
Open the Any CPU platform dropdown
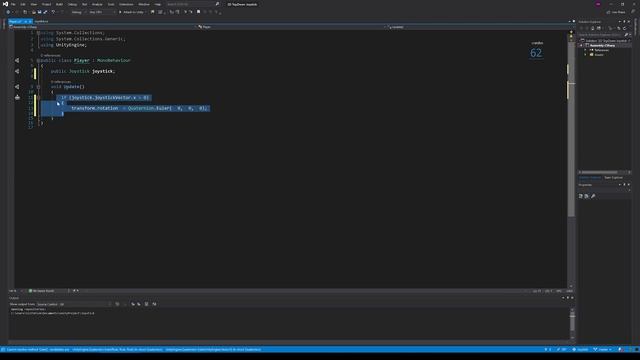[x=102, y=12]
